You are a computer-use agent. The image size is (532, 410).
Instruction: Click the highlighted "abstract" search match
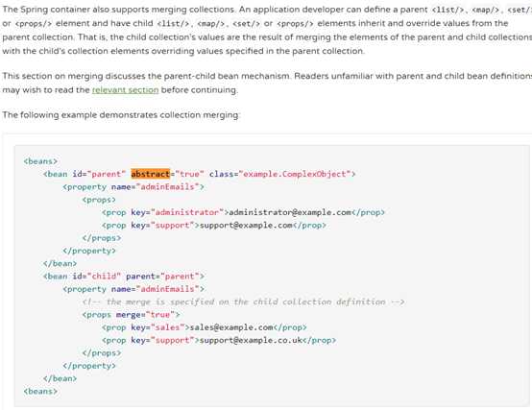[x=151, y=174]
